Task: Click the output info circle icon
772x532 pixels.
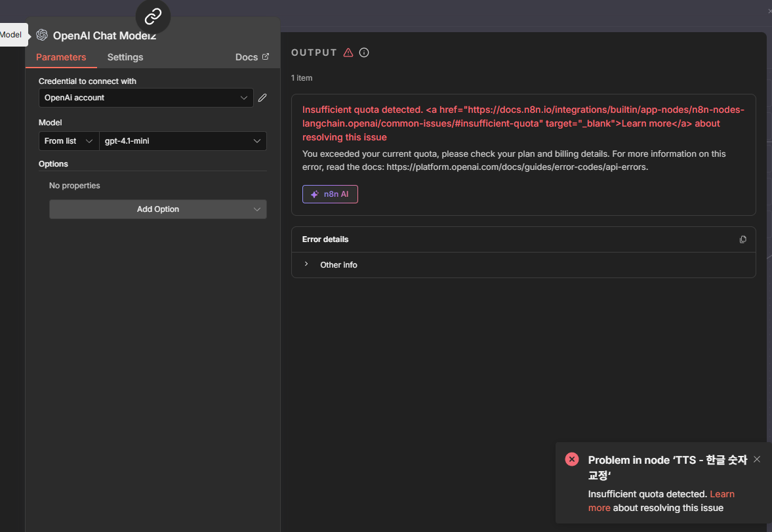Action: pyautogui.click(x=364, y=52)
